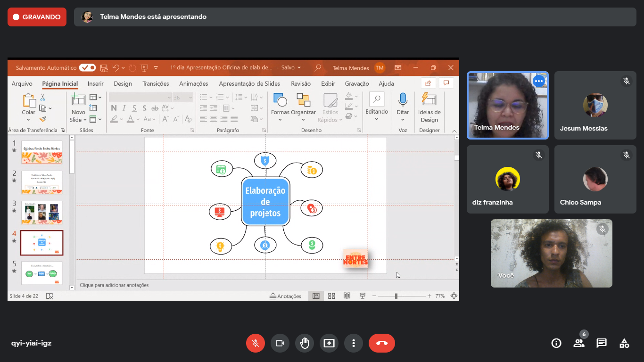This screenshot has width=644, height=362.
Task: Open meeting details info icon
Action: click(x=556, y=343)
